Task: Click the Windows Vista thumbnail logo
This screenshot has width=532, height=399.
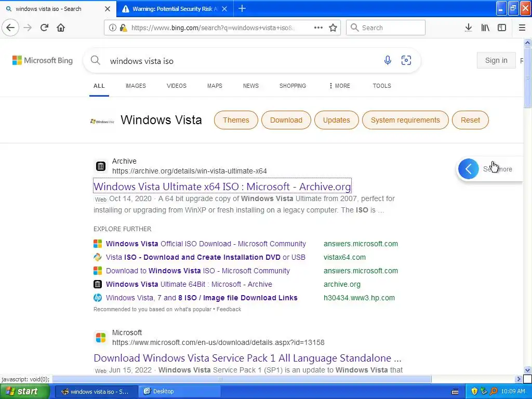Action: [102, 121]
